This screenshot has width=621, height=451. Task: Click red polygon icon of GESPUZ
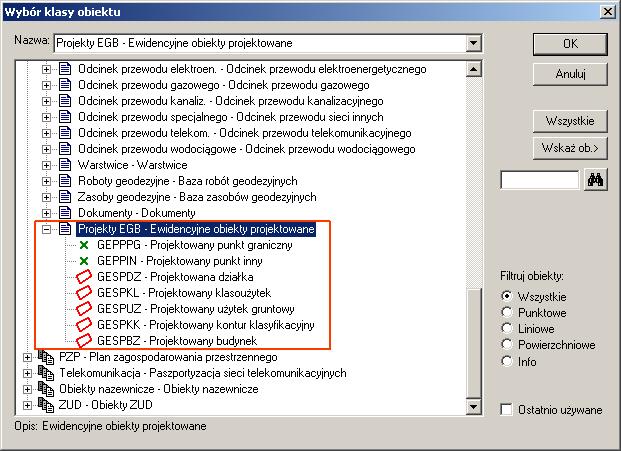pos(84,308)
